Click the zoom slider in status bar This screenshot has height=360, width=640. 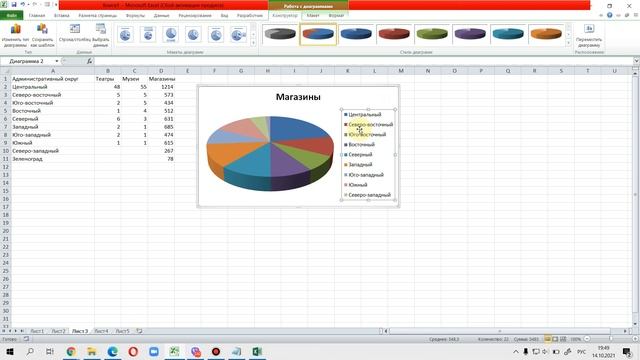point(611,339)
